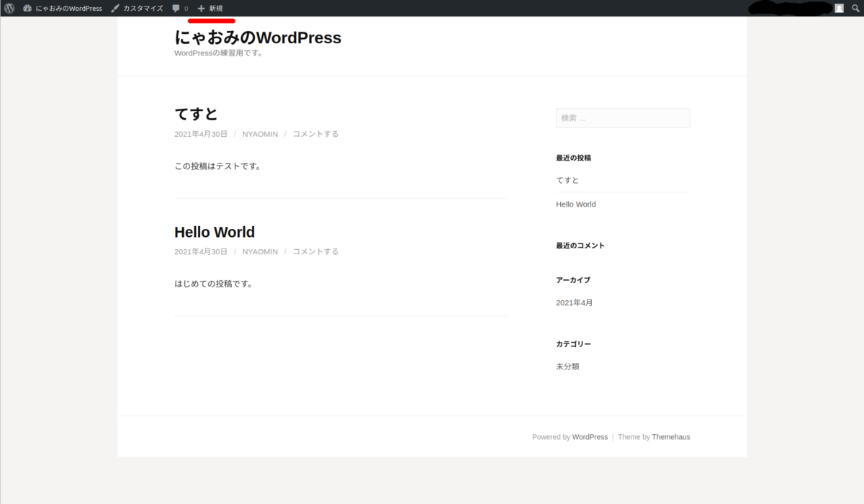
Task: Click the Themehaus link in footer
Action: (671, 437)
